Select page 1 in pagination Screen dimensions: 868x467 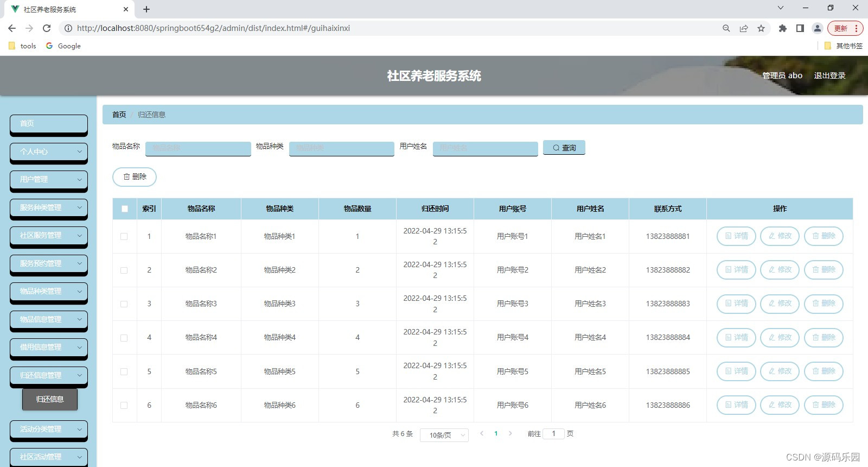tap(496, 433)
